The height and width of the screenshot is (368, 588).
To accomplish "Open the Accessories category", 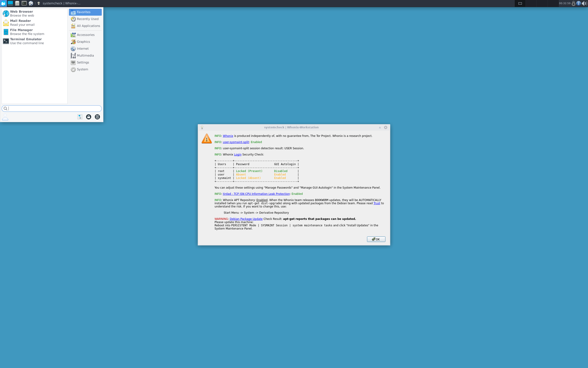I will [85, 35].
